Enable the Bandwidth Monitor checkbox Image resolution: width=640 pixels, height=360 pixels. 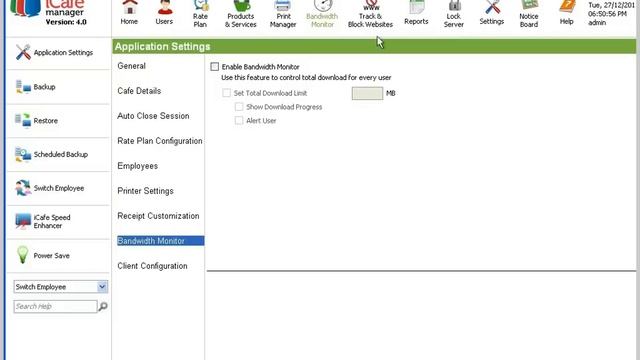point(215,67)
